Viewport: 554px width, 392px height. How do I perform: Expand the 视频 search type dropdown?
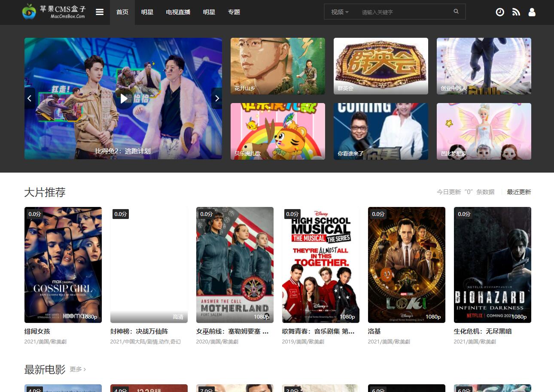(x=340, y=12)
